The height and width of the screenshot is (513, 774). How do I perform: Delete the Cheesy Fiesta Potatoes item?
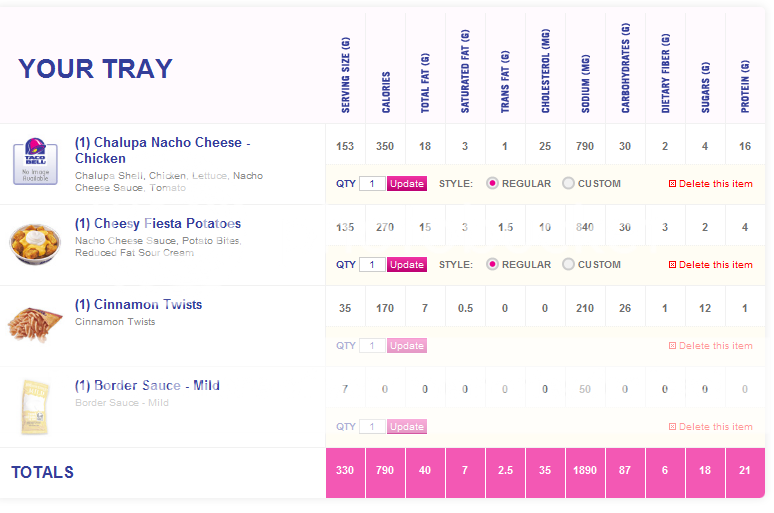click(x=710, y=265)
